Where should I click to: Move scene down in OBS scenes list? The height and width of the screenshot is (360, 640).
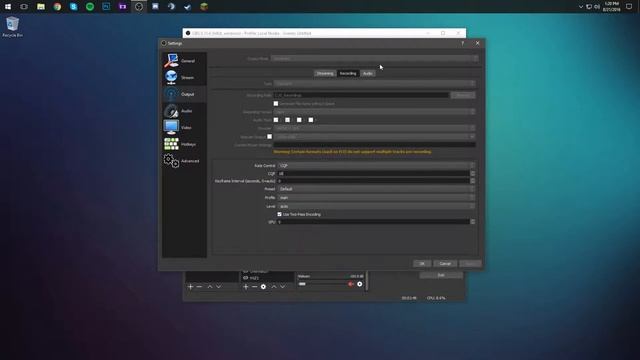pyautogui.click(x=219, y=287)
